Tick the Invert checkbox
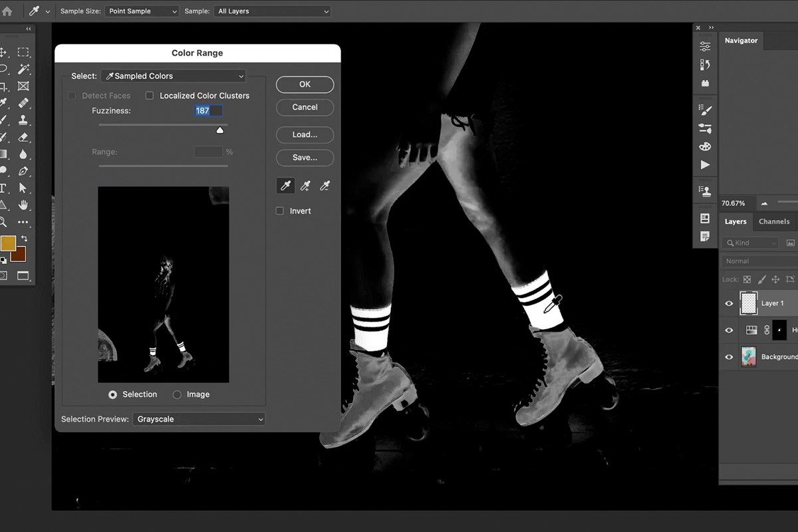This screenshot has height=532, width=798. click(280, 211)
